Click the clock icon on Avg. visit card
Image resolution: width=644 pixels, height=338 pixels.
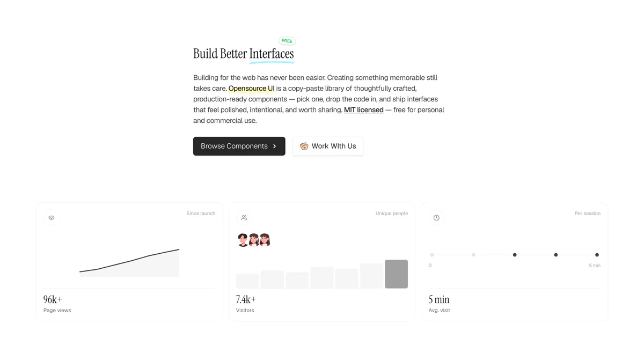click(x=436, y=218)
